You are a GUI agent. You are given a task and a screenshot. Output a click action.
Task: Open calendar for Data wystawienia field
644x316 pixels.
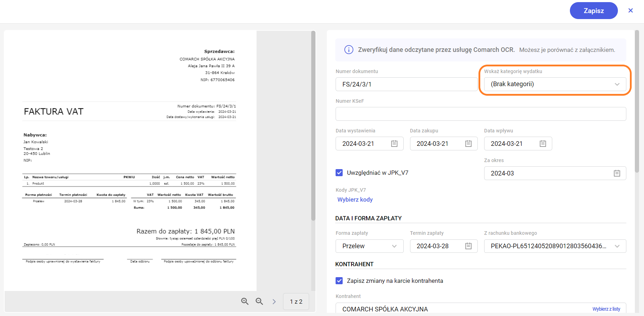pos(394,144)
